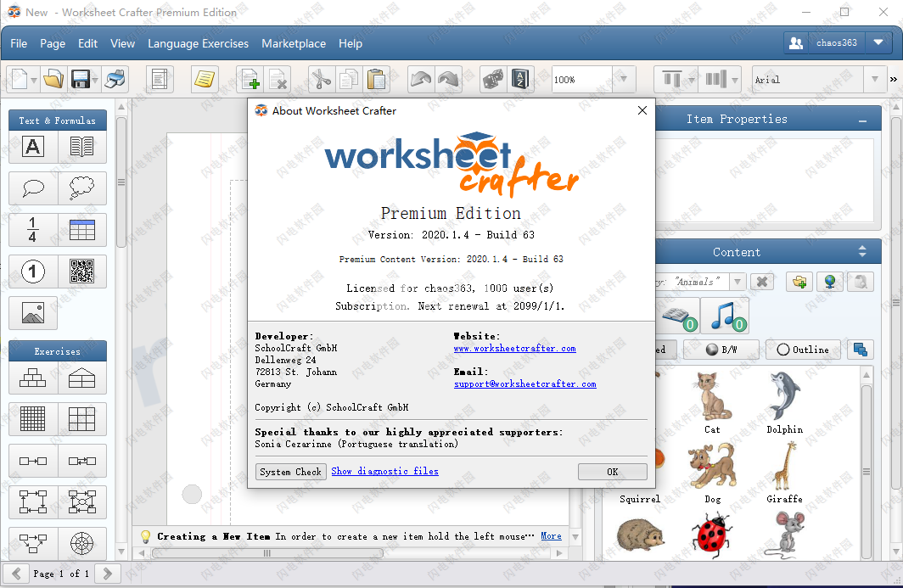Toggle the book content filter
This screenshot has height=588, width=903.
[x=678, y=316]
